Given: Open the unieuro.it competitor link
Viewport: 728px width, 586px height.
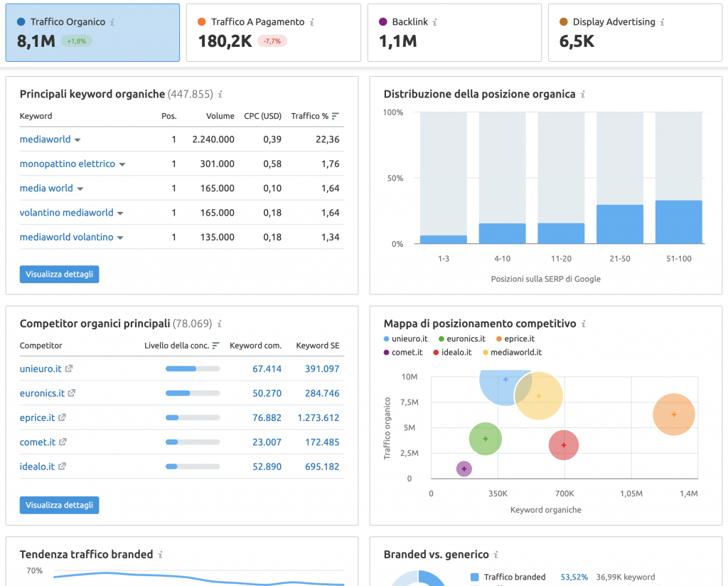Looking at the screenshot, I should [x=41, y=368].
